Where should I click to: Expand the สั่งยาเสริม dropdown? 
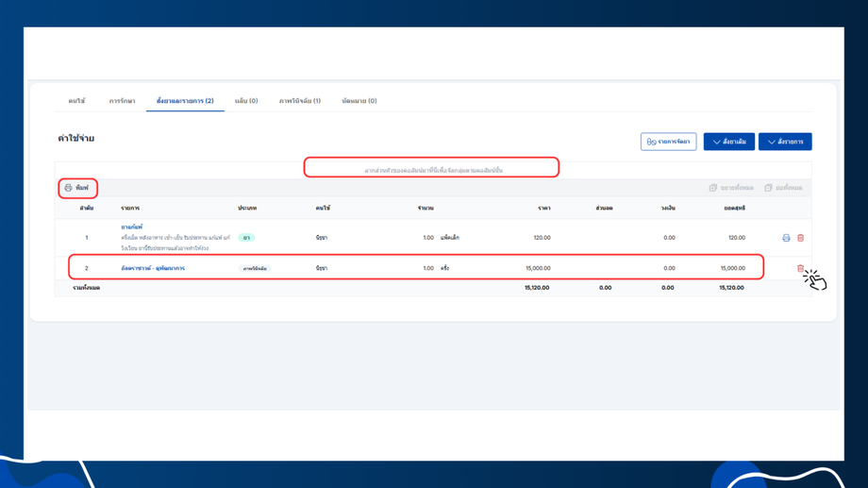tap(728, 142)
